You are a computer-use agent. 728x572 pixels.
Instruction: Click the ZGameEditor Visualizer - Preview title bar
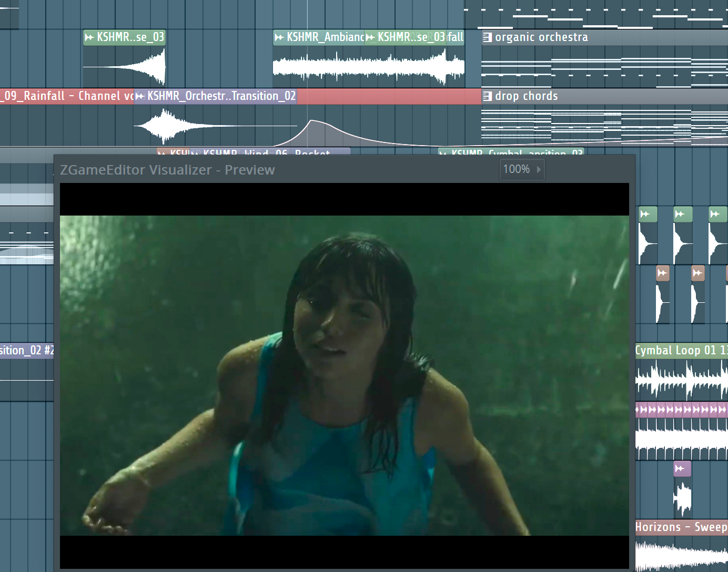pyautogui.click(x=344, y=169)
